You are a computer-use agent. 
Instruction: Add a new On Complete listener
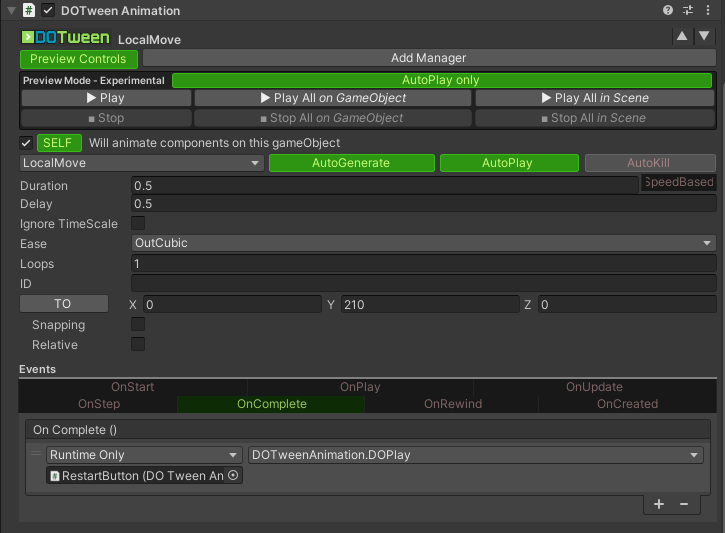pyautogui.click(x=659, y=504)
